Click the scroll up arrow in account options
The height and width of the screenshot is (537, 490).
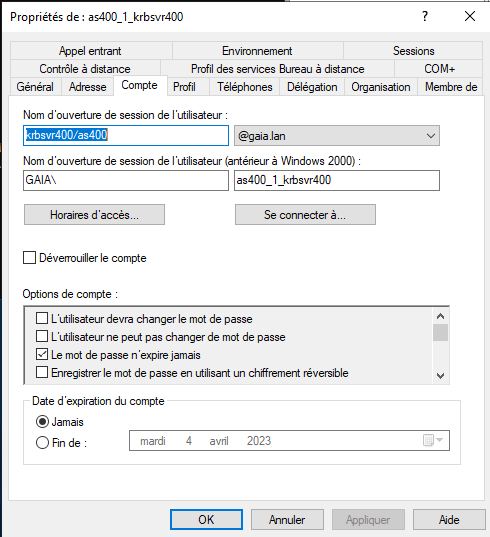tap(440, 316)
